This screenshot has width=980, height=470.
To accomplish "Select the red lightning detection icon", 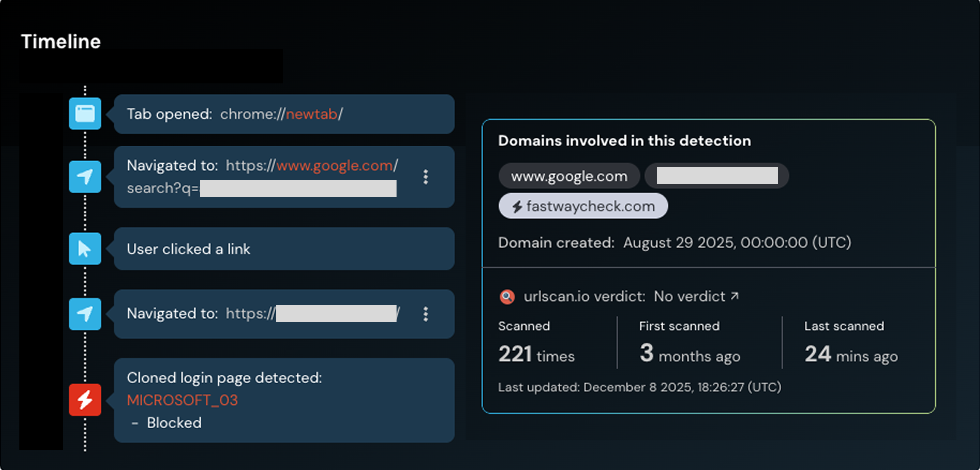I will [85, 400].
